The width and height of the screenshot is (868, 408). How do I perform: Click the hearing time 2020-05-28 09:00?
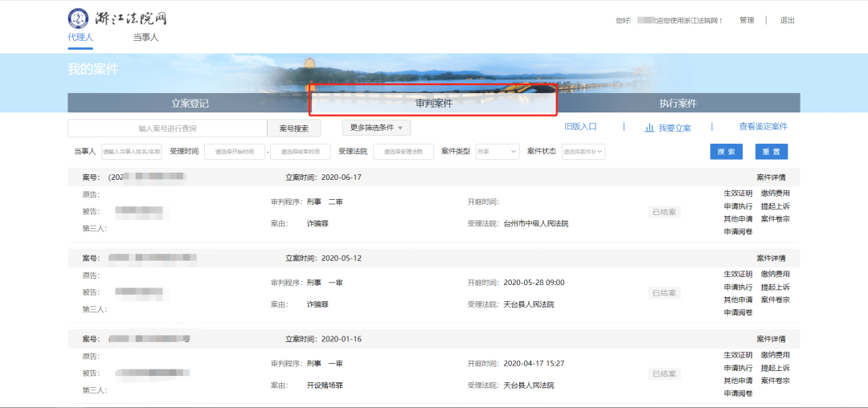[534, 283]
